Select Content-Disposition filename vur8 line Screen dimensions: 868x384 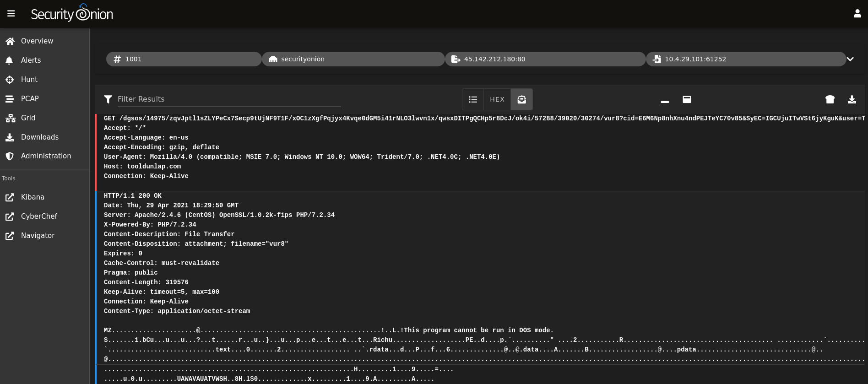[196, 244]
